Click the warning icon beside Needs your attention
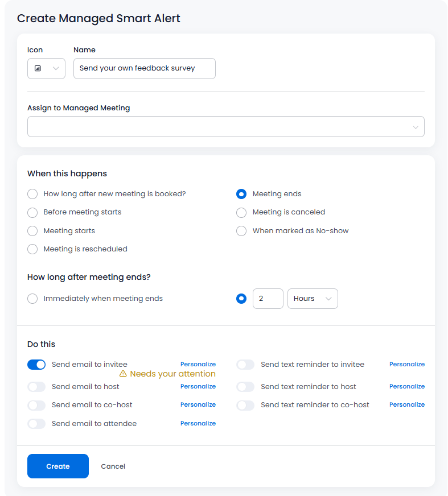This screenshot has height=496, width=448. click(x=123, y=374)
